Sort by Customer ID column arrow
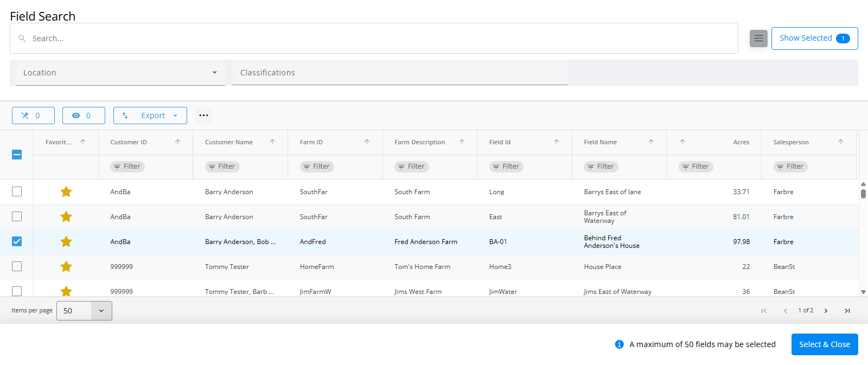The image size is (868, 365). pos(177,142)
